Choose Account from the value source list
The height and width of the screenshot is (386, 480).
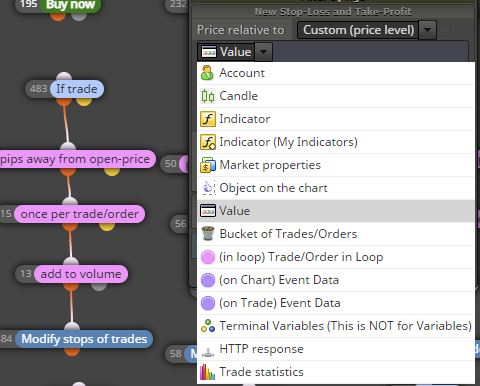tap(336, 73)
